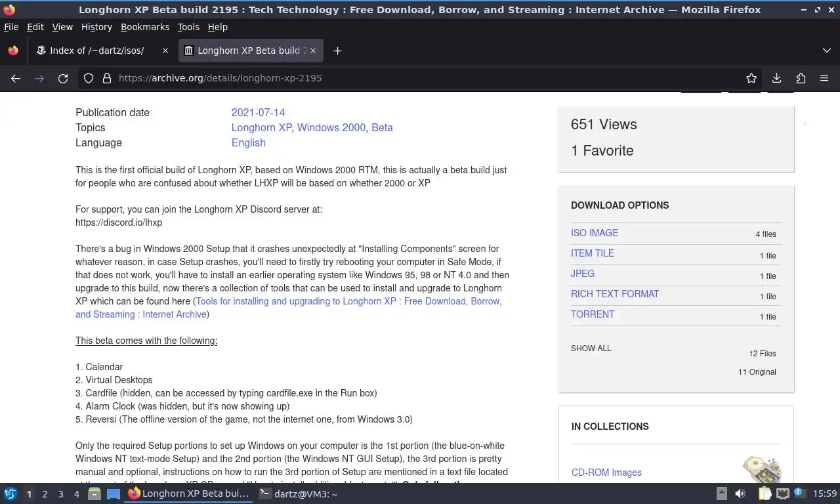Switch to workspace 4 in taskbar
The height and width of the screenshot is (504, 840).
tap(76, 494)
